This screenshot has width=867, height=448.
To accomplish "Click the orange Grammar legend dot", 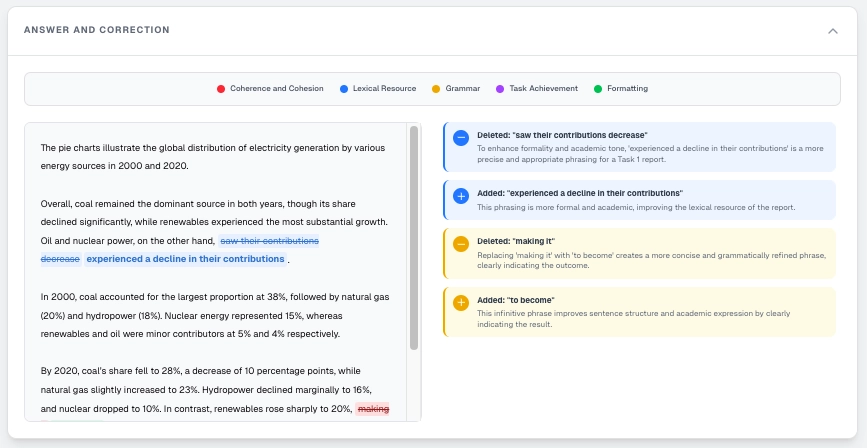I will [436, 89].
